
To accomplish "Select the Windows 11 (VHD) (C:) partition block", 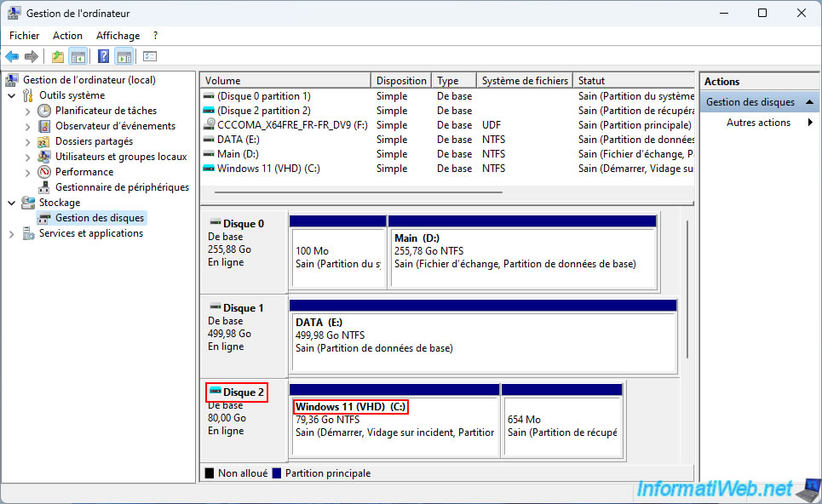I will 394,421.
